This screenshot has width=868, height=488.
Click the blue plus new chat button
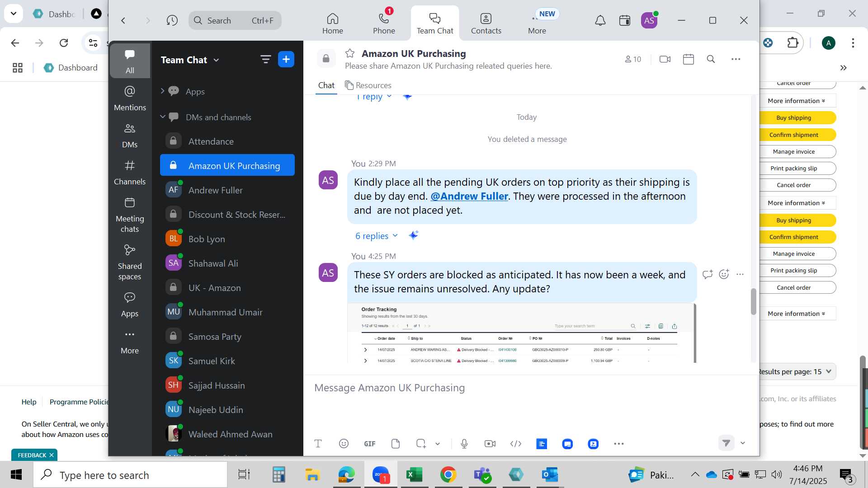tap(286, 59)
